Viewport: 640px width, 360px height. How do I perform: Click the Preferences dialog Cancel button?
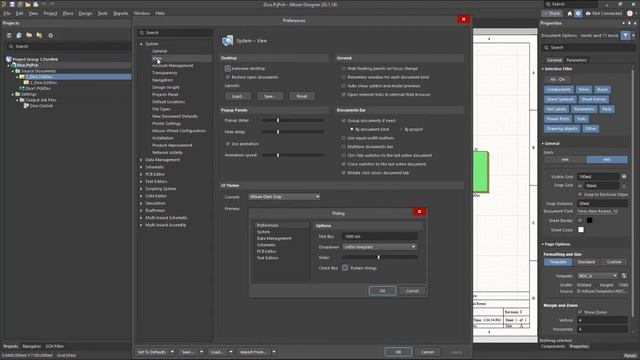point(427,352)
